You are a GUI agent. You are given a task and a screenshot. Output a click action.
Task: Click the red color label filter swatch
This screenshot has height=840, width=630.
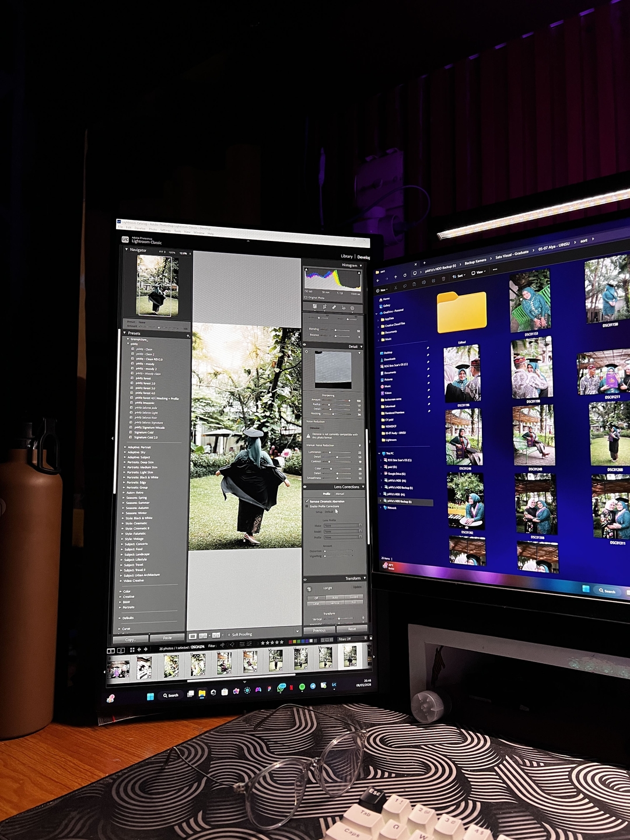290,641
